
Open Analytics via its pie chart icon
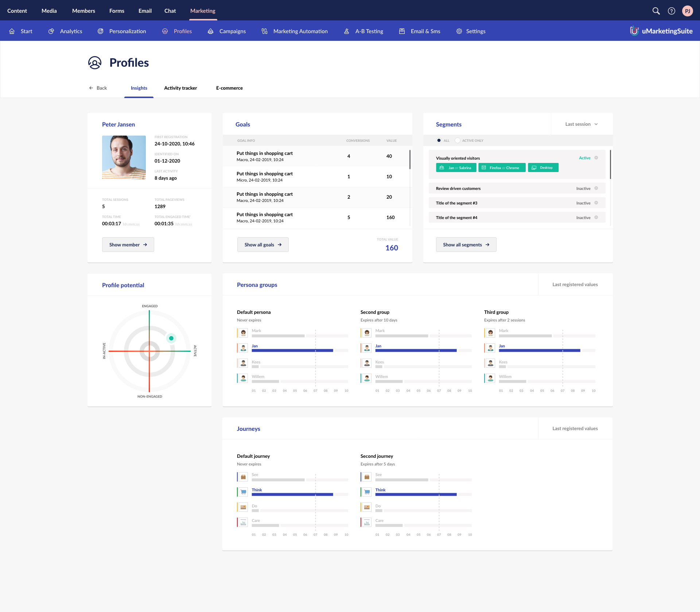pos(51,31)
